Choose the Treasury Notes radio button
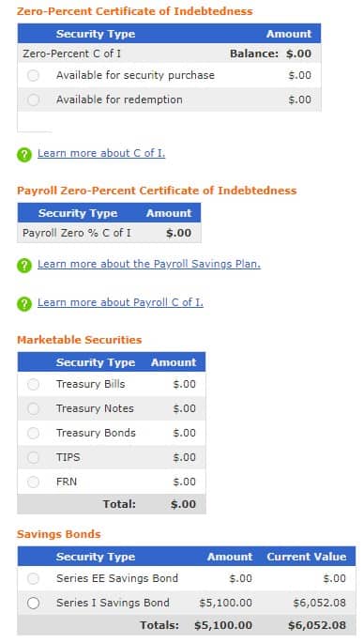The image size is (364, 643). 33,408
